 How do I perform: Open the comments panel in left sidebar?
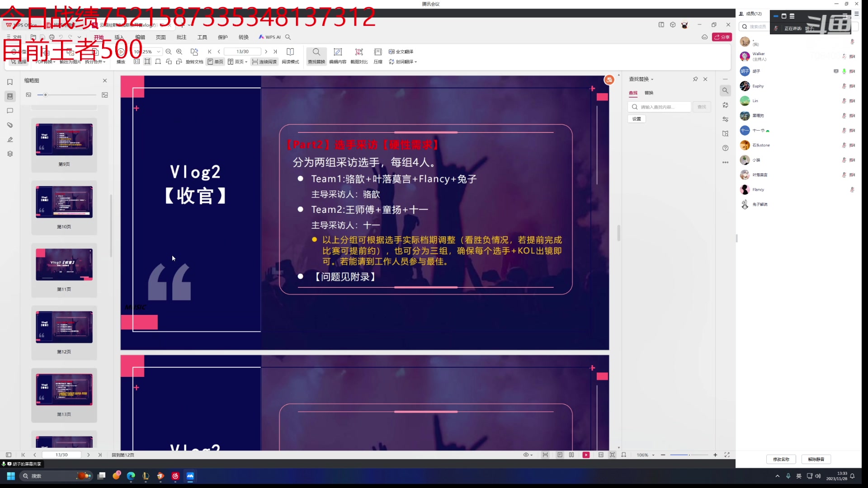10,111
